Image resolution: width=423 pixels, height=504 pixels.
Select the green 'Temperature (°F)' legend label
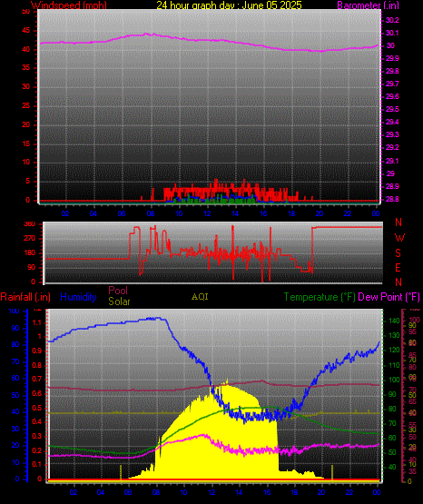320,297
